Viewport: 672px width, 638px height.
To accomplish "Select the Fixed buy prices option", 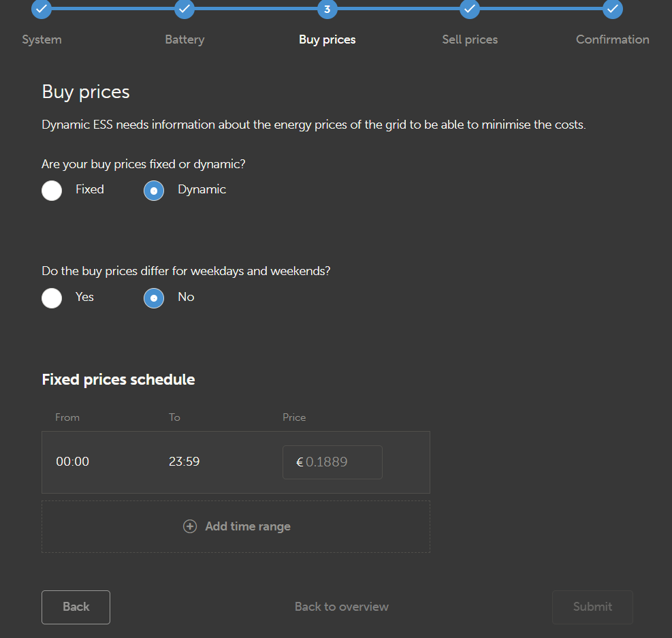I will [x=52, y=191].
